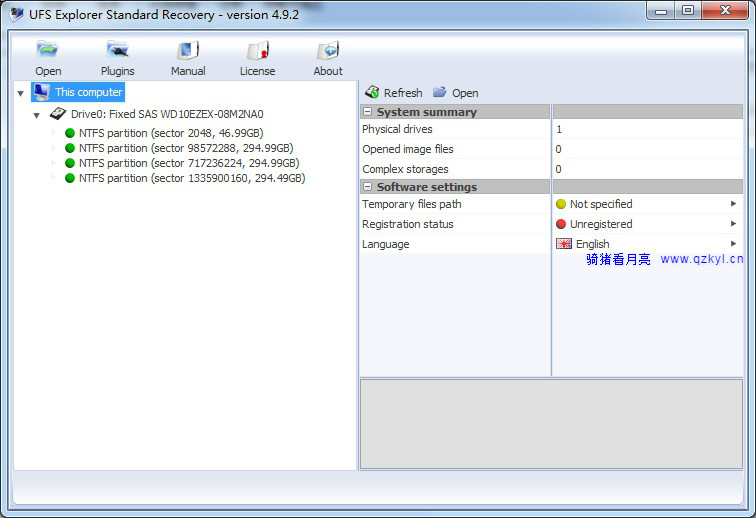
Task: Click the Temporary files path label
Action: point(411,204)
